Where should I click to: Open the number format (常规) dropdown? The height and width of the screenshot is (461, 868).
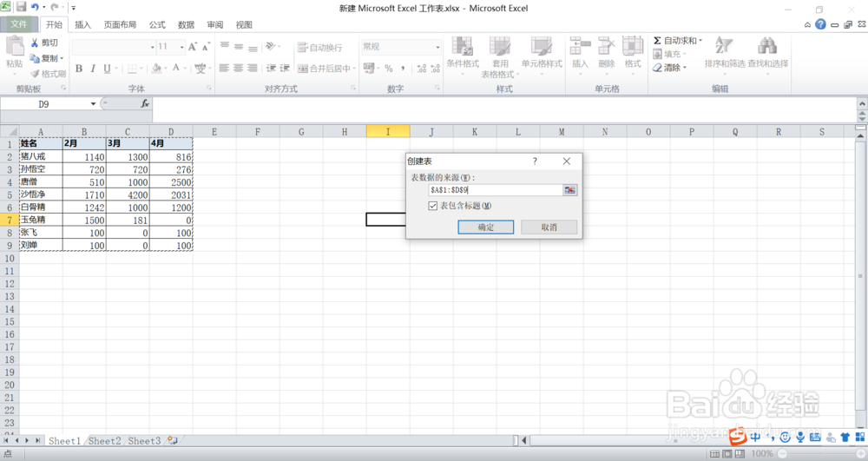click(437, 47)
